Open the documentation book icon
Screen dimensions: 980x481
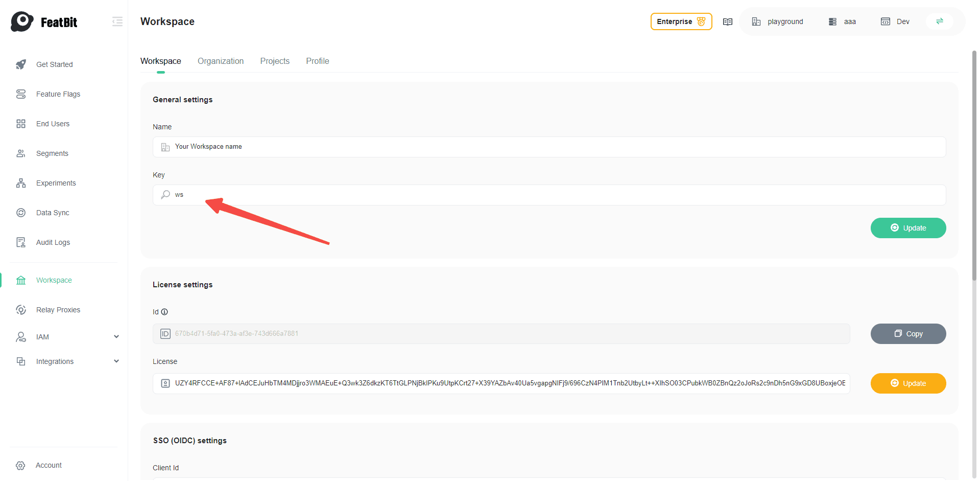[728, 21]
